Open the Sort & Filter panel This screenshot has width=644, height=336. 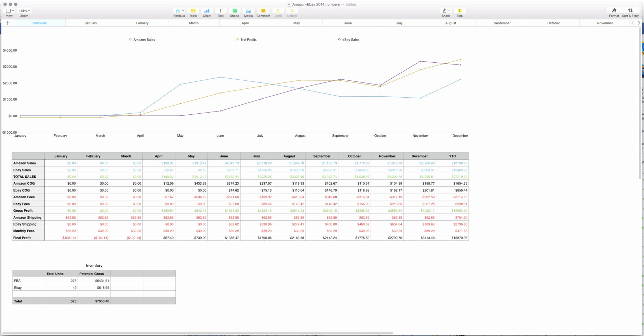[630, 11]
